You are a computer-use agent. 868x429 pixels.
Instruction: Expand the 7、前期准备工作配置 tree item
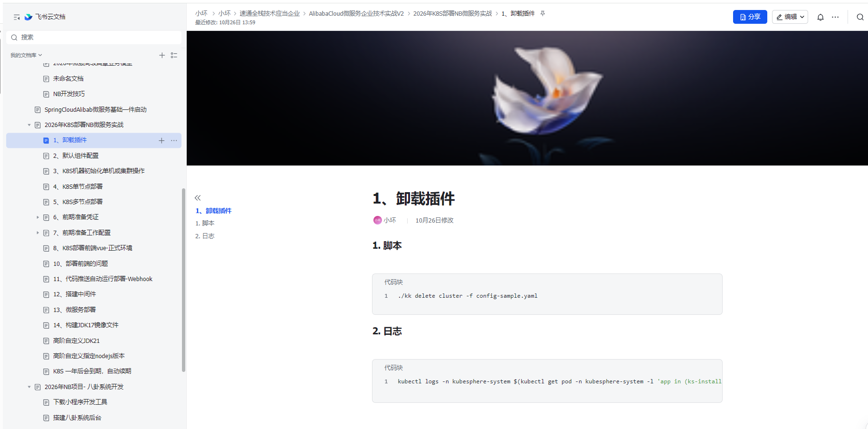click(38, 233)
